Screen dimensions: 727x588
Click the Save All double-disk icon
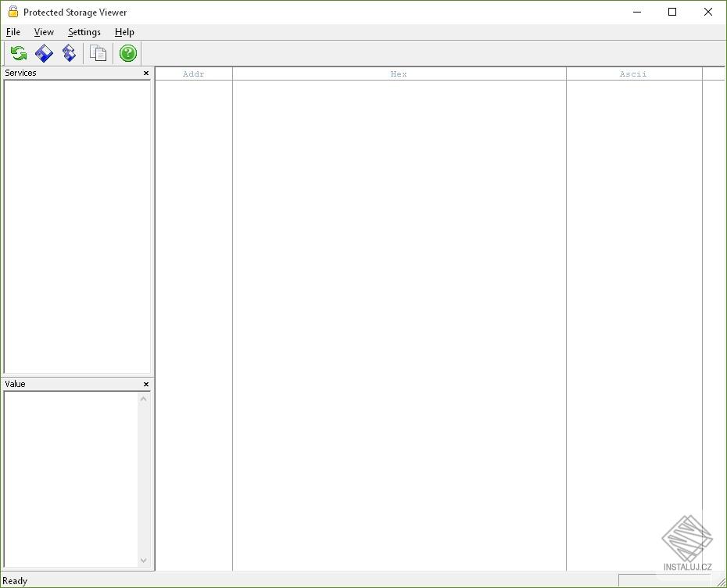coord(69,52)
